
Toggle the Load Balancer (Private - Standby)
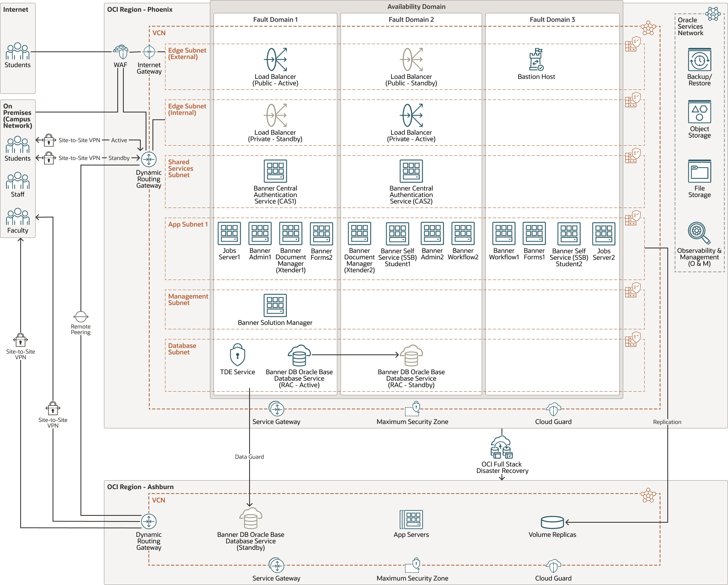coord(275,114)
